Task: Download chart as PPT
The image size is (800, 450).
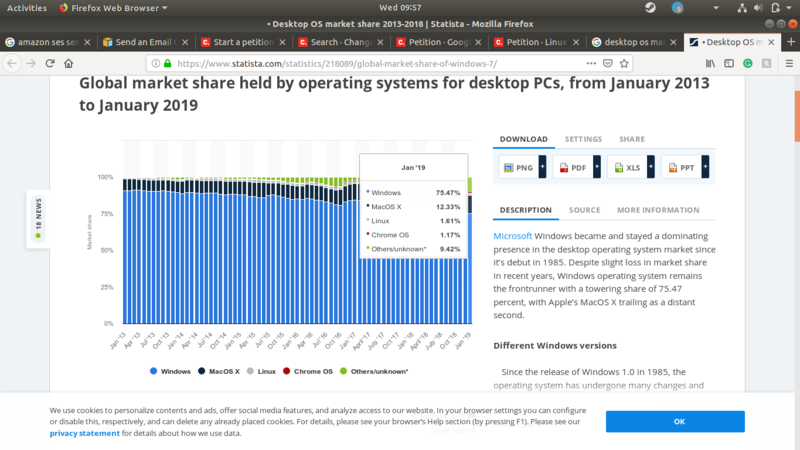Action: point(681,167)
